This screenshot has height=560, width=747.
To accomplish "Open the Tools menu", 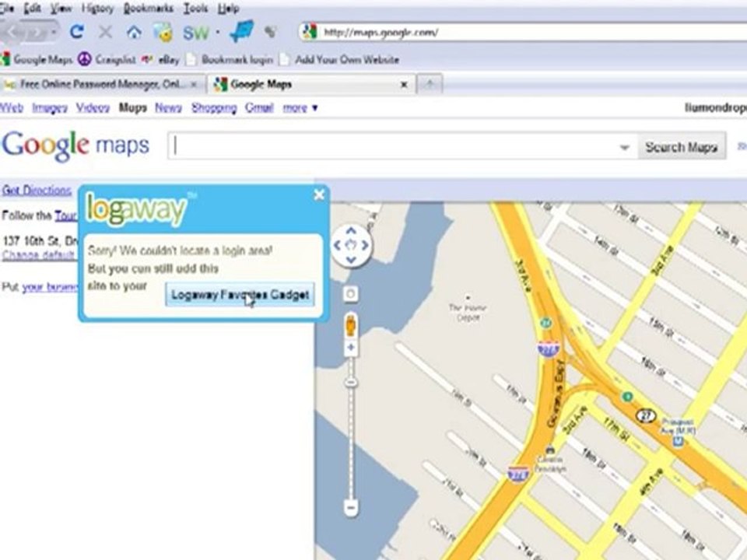I will click(x=195, y=8).
